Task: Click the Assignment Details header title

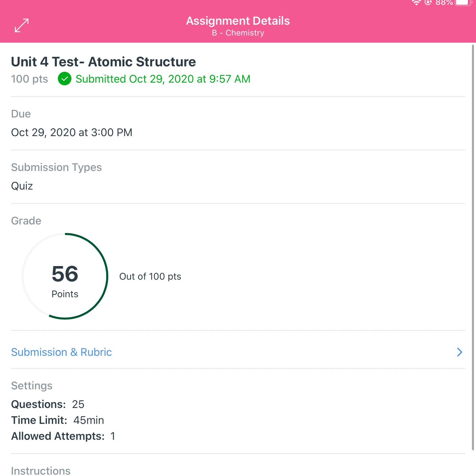Action: tap(238, 21)
